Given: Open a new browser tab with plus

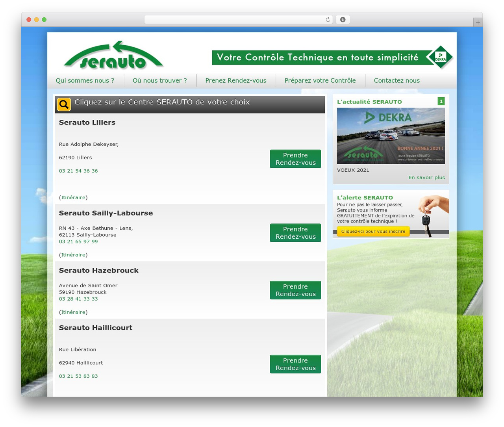Looking at the screenshot, I should (478, 22).
